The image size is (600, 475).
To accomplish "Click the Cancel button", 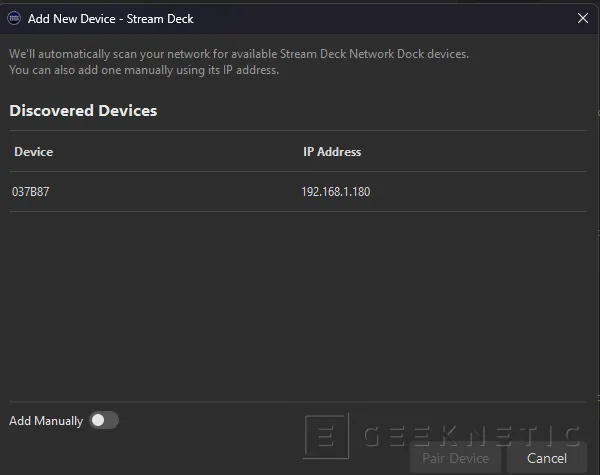I will click(546, 458).
